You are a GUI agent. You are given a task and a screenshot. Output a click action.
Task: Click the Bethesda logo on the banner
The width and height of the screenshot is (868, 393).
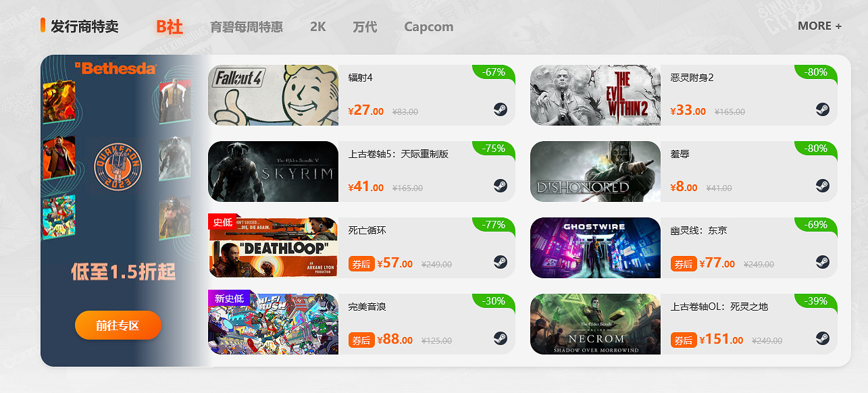pos(116,68)
